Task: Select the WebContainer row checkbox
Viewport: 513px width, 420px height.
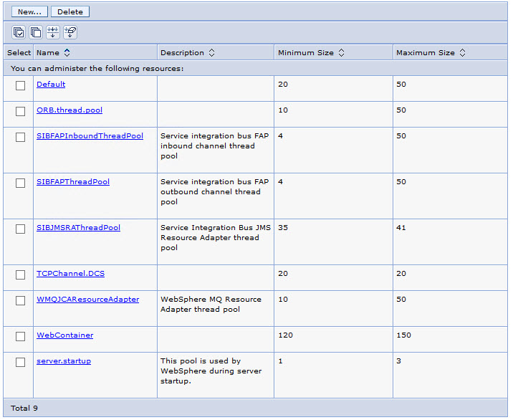Action: click(20, 337)
